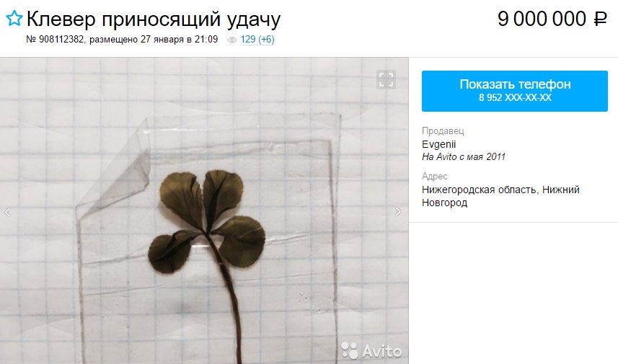
Task: Click the 9 000 000 ₽ price
Action: pyautogui.click(x=552, y=19)
